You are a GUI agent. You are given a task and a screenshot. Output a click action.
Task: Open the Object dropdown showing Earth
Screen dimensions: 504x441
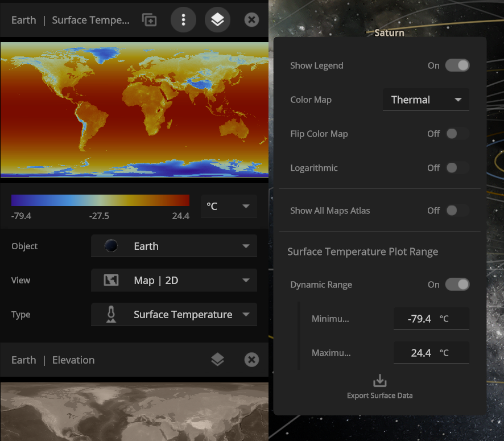coord(174,246)
